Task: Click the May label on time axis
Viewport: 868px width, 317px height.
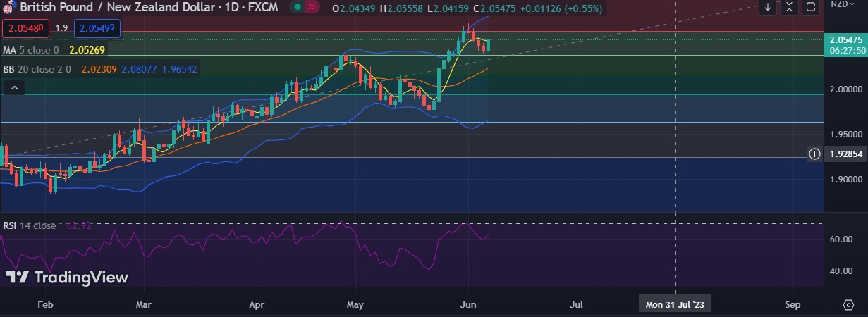Action: [x=355, y=305]
